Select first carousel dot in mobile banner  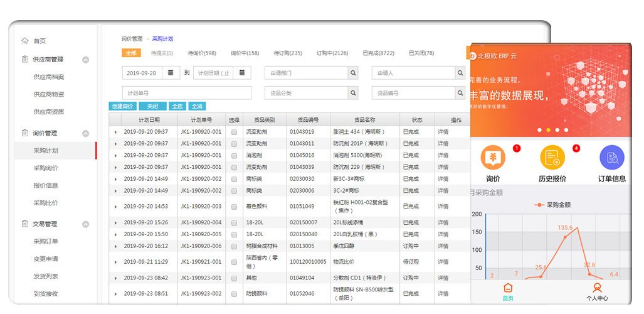(x=540, y=130)
